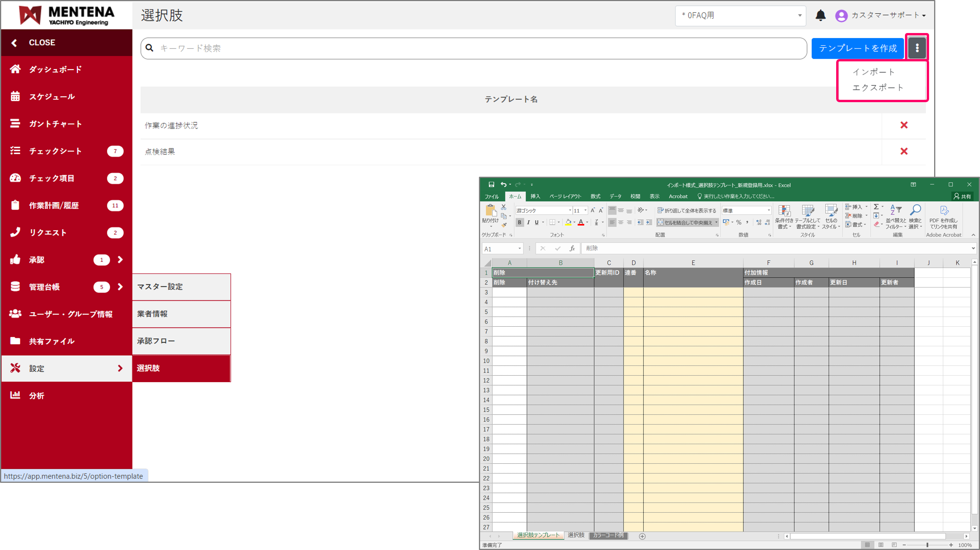This screenshot has height=550, width=980.
Task: Select インポート from the popup menu
Action: [x=873, y=72]
